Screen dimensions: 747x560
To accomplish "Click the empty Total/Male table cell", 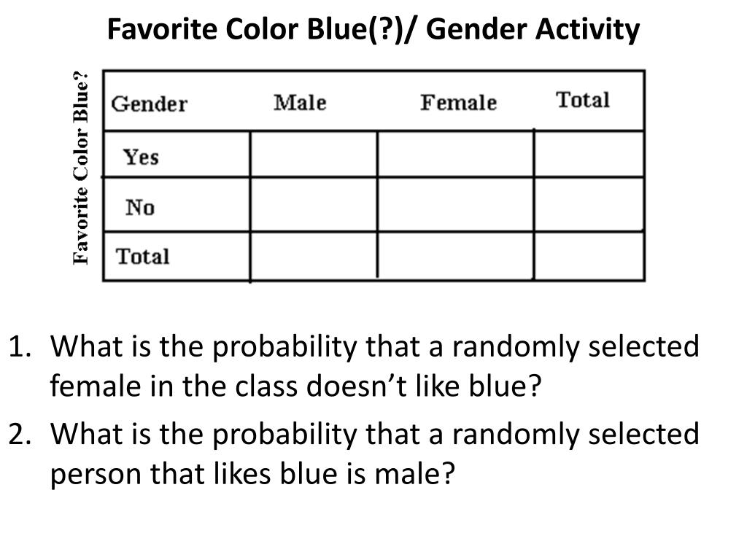I will tap(314, 256).
